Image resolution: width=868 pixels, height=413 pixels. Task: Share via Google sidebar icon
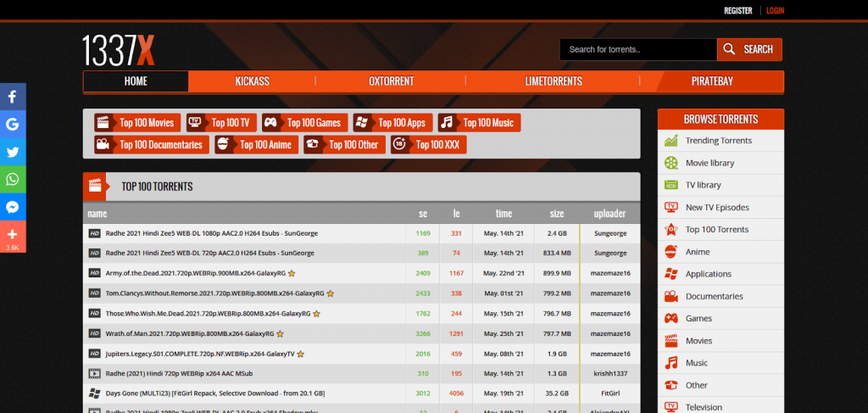click(x=13, y=125)
